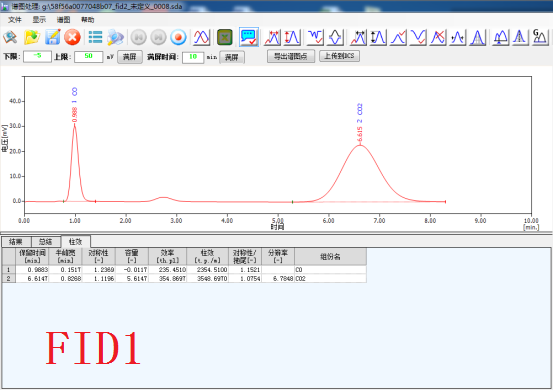Click the 下限 lower limit input field
Image resolution: width=554 pixels, height=391 pixels.
point(37,57)
